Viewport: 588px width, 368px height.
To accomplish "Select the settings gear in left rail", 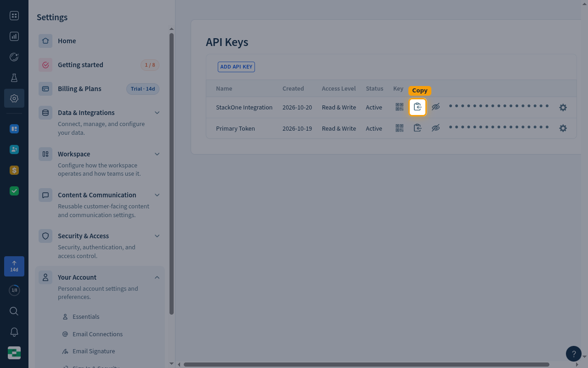I will point(14,98).
